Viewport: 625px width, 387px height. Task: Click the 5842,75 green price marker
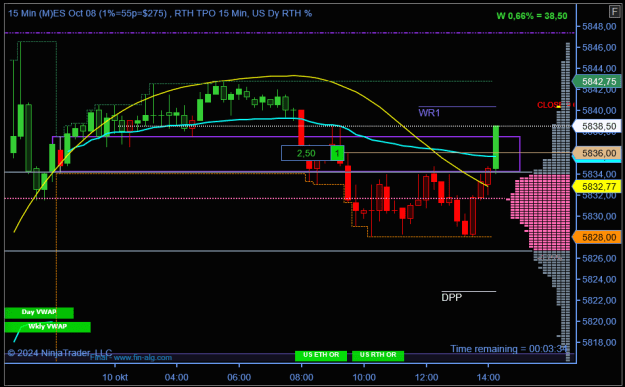[x=597, y=81]
